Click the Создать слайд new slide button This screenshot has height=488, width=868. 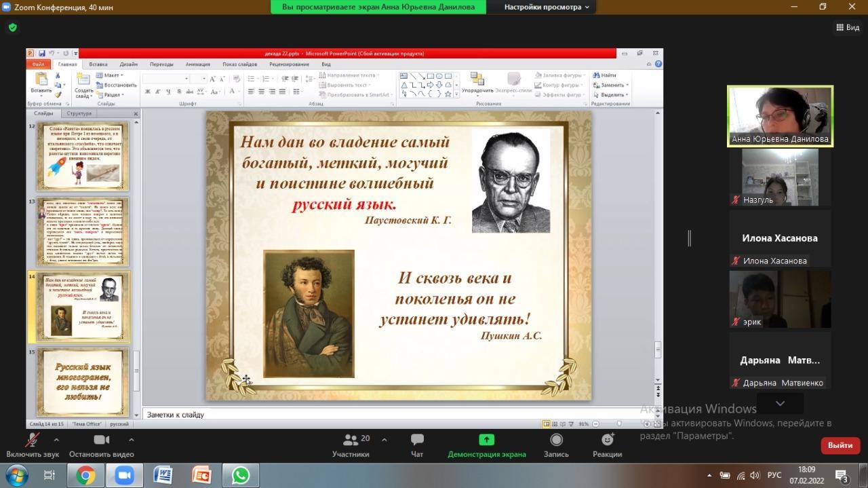click(84, 86)
